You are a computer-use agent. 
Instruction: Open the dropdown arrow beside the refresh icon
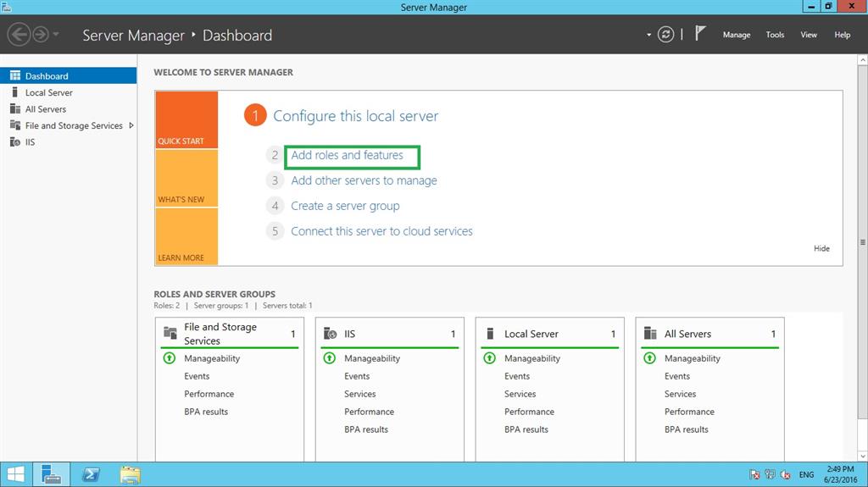(x=648, y=35)
